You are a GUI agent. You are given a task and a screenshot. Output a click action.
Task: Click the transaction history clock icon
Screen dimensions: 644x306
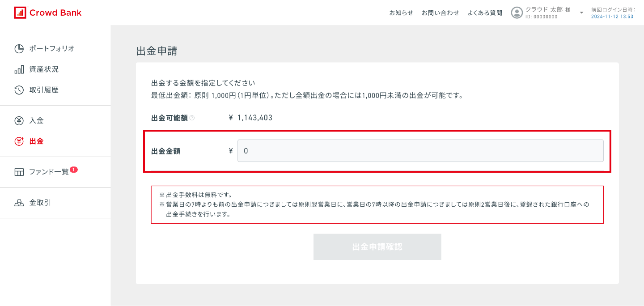(x=19, y=90)
